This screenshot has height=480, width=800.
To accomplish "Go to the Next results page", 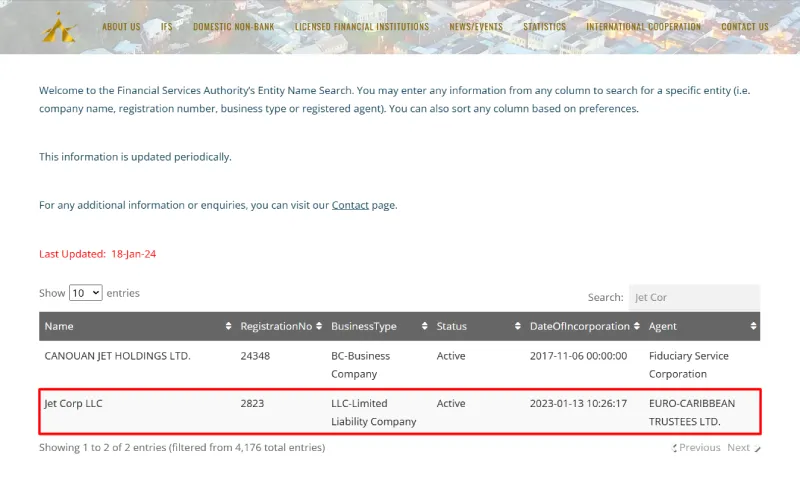I will [743, 447].
